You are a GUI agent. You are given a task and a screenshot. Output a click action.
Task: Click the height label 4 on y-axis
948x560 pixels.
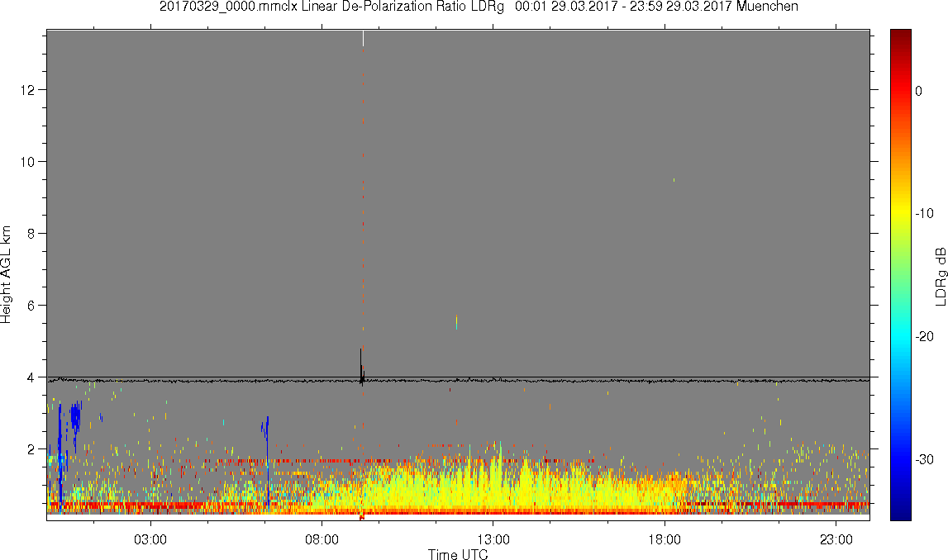[x=32, y=377]
